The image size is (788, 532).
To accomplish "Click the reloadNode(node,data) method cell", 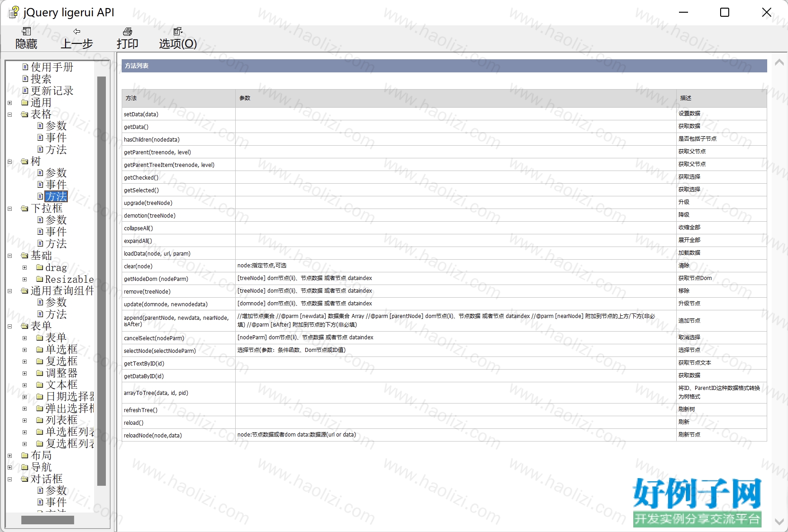I will (x=179, y=435).
